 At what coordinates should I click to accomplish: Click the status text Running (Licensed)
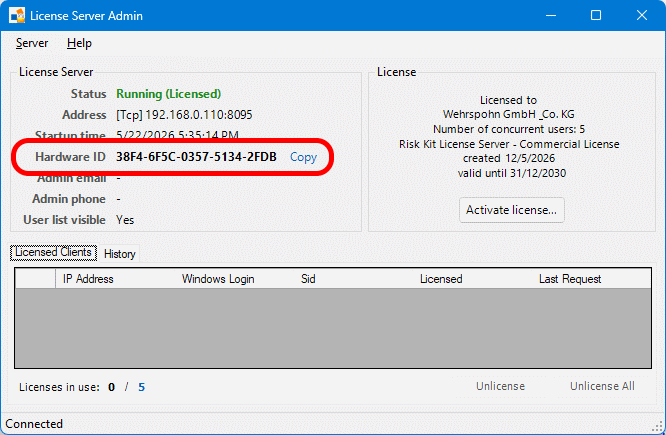click(x=169, y=94)
